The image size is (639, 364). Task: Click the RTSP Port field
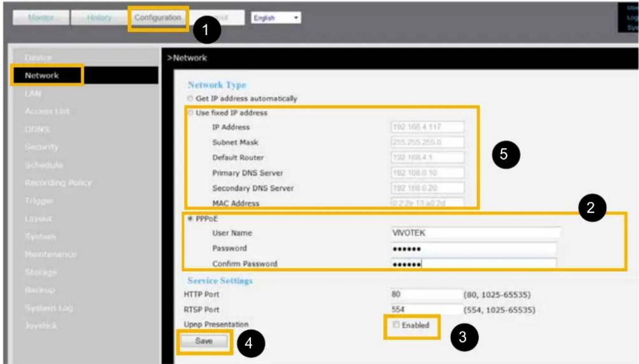[425, 310]
